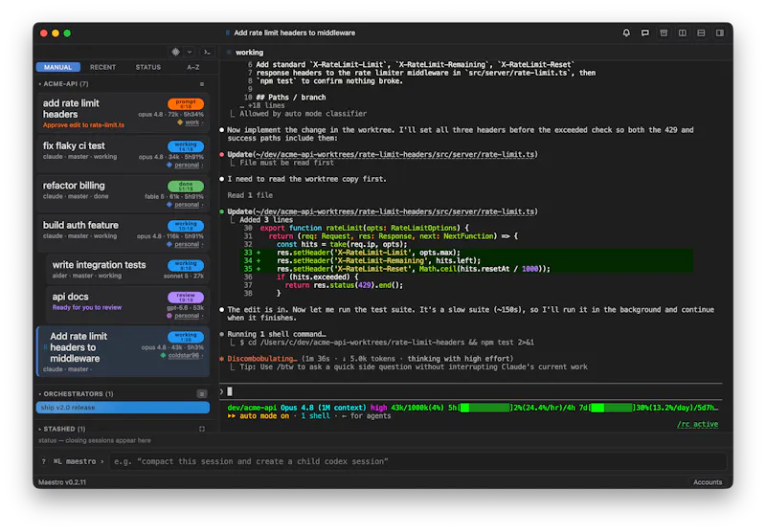Click the working badge on fix flaky ci test
Screen dimensions: 766x532
pos(186,146)
